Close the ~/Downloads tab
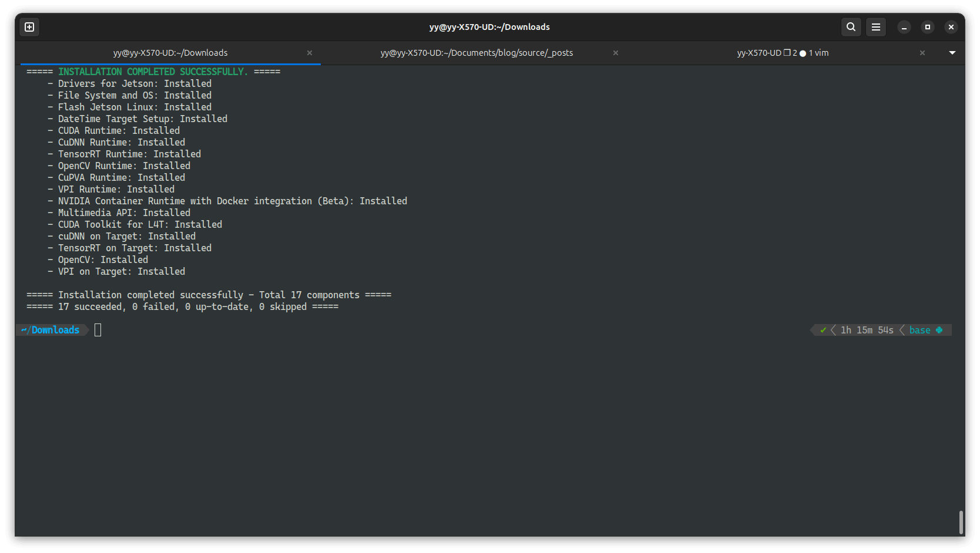The width and height of the screenshot is (980, 553). tap(310, 53)
